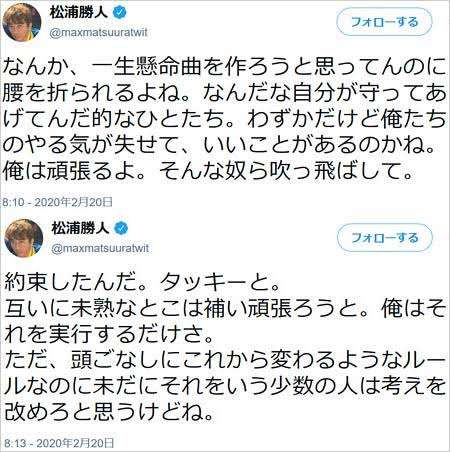The width and height of the screenshot is (450, 452).
Task: Click the line 互いに未熟なとこは in second tweet
Action: (x=225, y=309)
